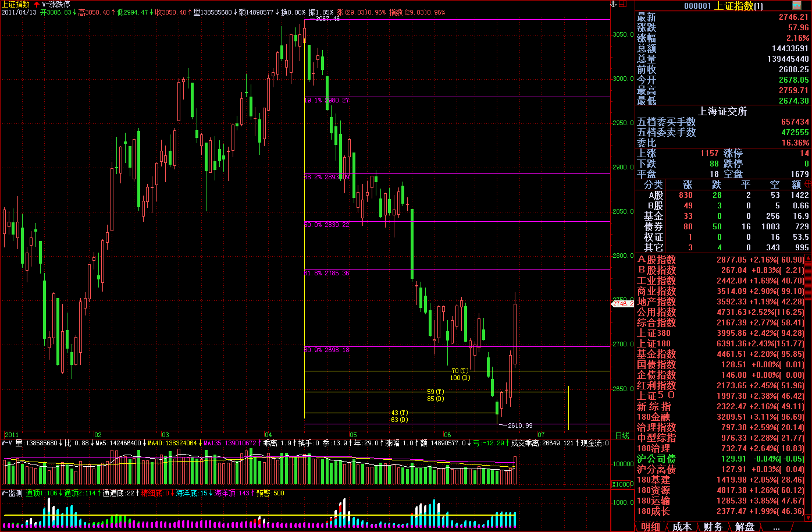812x532 pixels.
Task: Click the red arrow icon before W-涨跌停
Action: (x=37, y=4)
